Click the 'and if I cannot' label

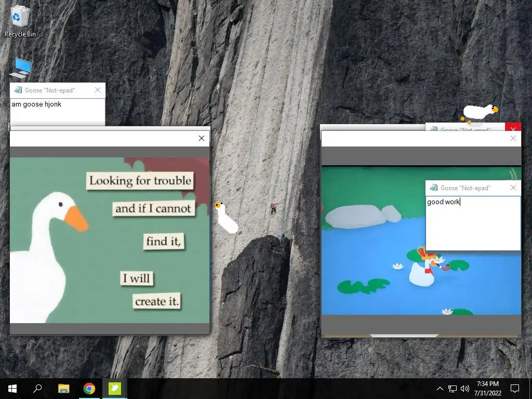coord(153,208)
